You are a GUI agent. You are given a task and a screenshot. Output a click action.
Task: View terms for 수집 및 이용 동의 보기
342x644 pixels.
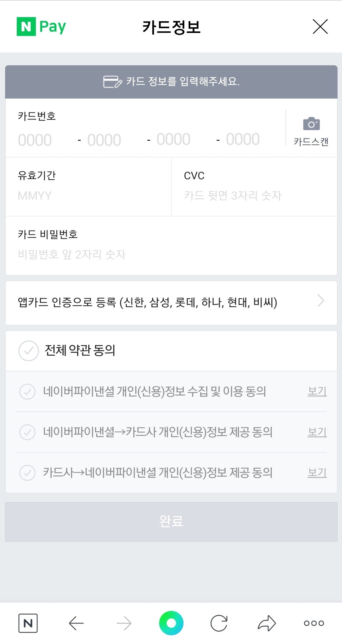point(317,391)
